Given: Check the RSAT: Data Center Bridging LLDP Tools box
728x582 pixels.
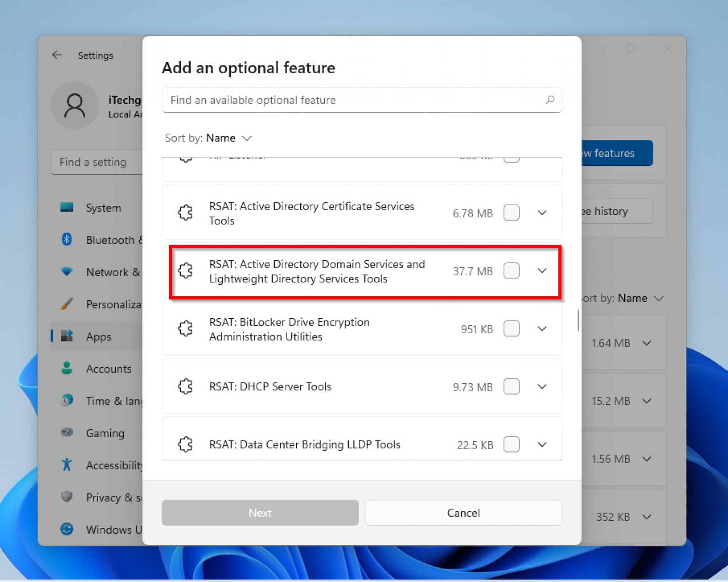Looking at the screenshot, I should point(512,444).
